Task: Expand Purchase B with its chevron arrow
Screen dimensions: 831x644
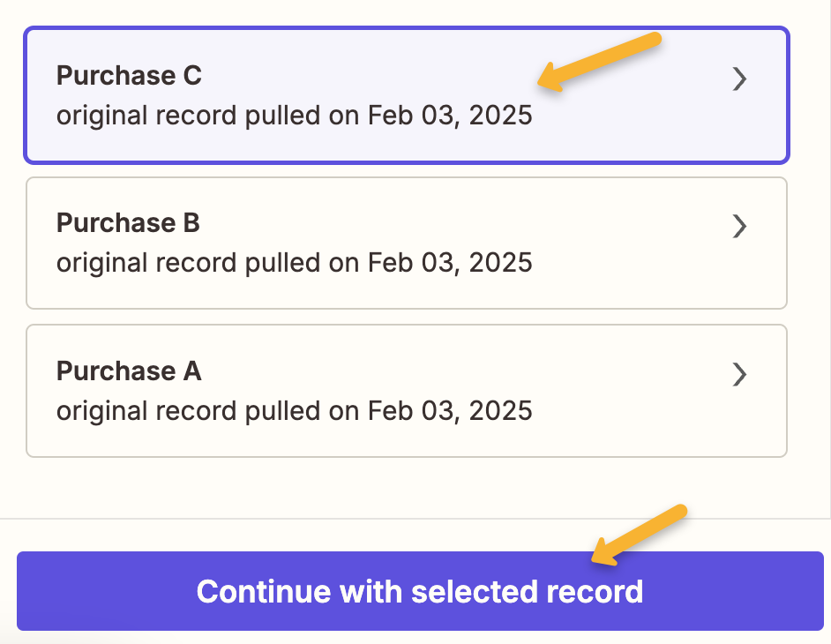Action: pos(740,227)
